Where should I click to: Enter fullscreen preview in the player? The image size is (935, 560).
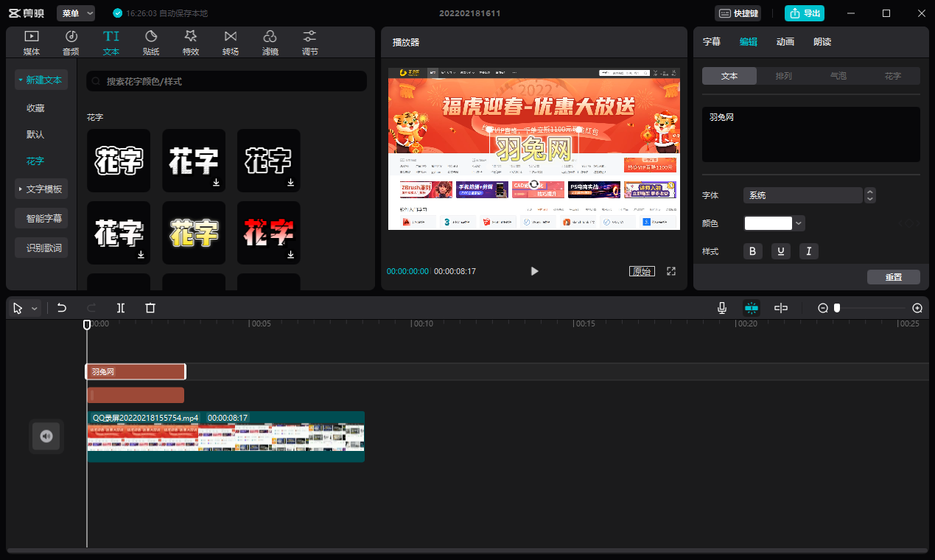click(x=671, y=271)
